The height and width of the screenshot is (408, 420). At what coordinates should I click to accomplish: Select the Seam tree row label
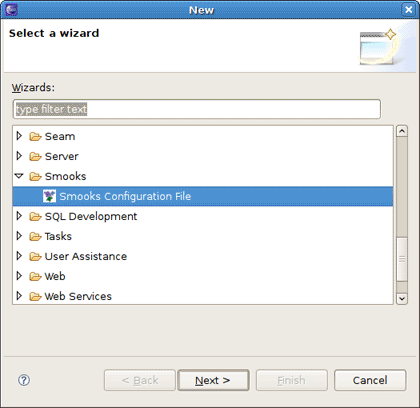click(60, 136)
